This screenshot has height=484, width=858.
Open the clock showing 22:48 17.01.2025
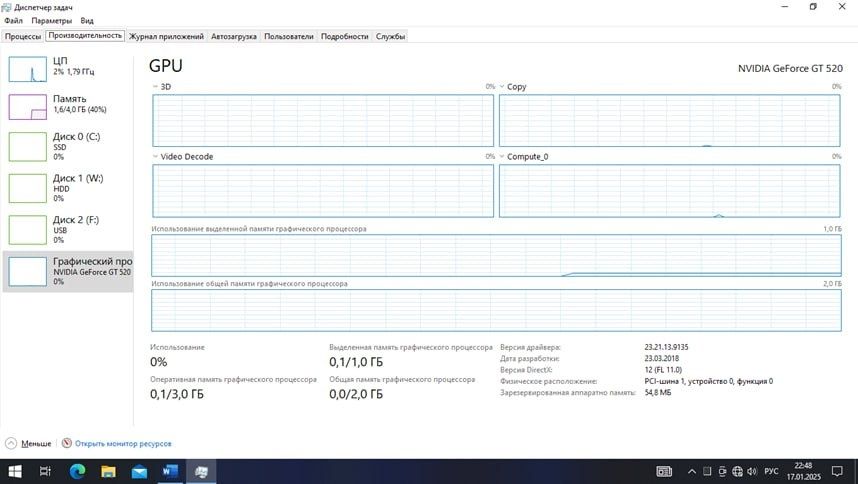pyautogui.click(x=804, y=471)
